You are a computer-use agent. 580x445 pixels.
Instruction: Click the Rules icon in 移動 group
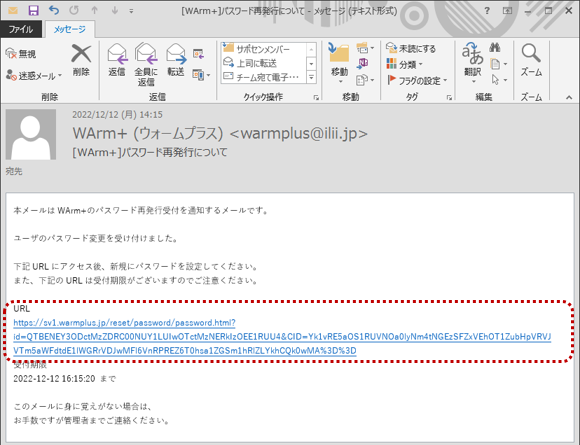coord(365,48)
